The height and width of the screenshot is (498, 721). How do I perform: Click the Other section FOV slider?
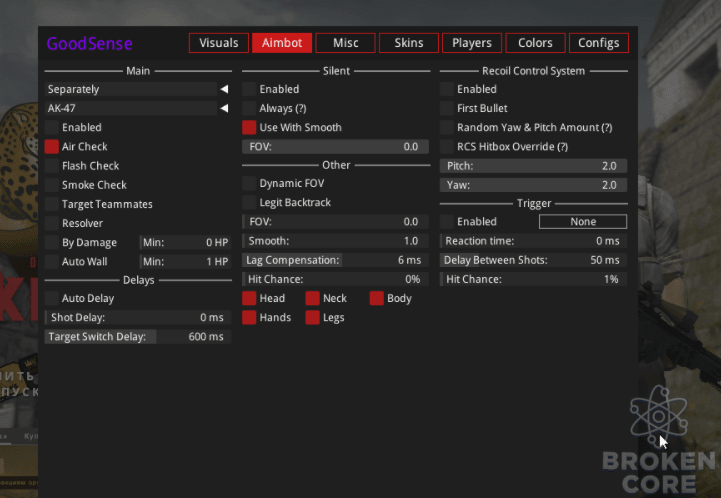[336, 222]
